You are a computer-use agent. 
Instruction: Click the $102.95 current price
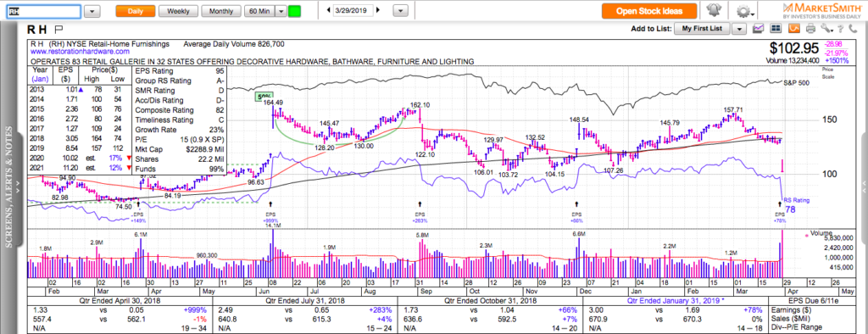793,48
